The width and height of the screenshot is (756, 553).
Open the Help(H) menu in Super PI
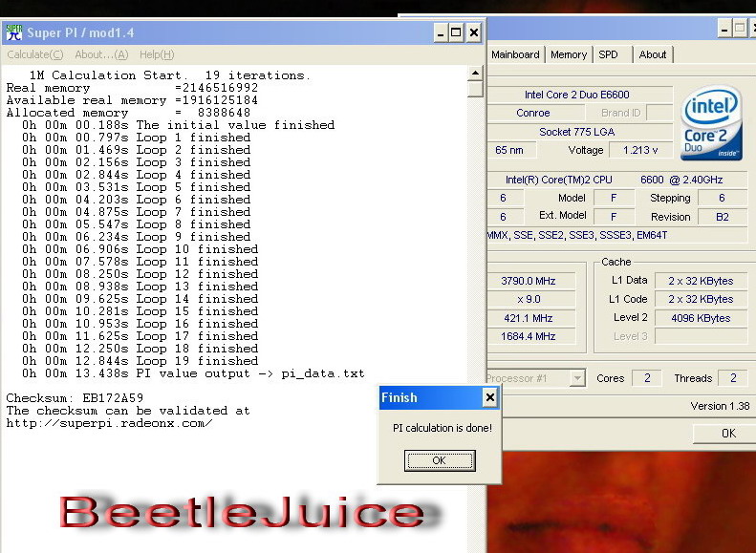(x=157, y=54)
